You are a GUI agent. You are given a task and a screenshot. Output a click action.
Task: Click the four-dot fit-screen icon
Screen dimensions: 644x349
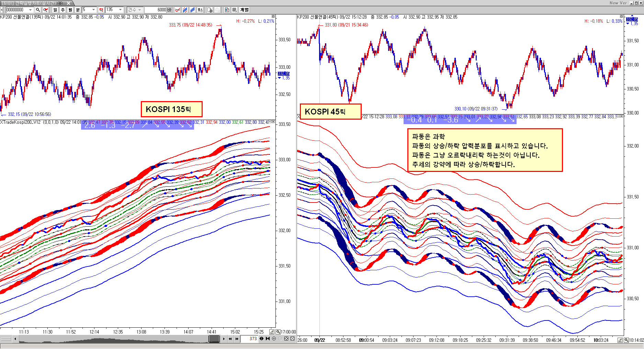point(286,339)
